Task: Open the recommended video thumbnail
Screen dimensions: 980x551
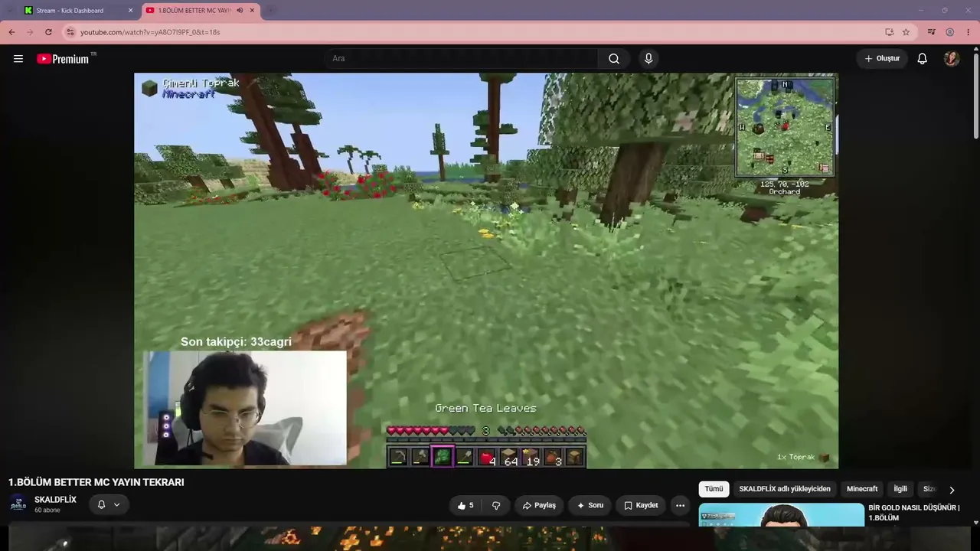Action: pos(781,514)
